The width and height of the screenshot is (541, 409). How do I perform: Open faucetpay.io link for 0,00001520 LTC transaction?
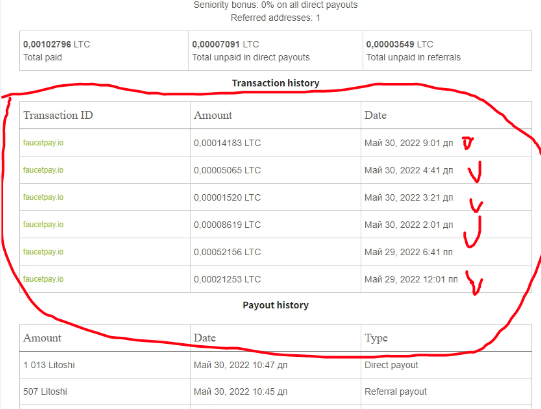click(x=43, y=197)
